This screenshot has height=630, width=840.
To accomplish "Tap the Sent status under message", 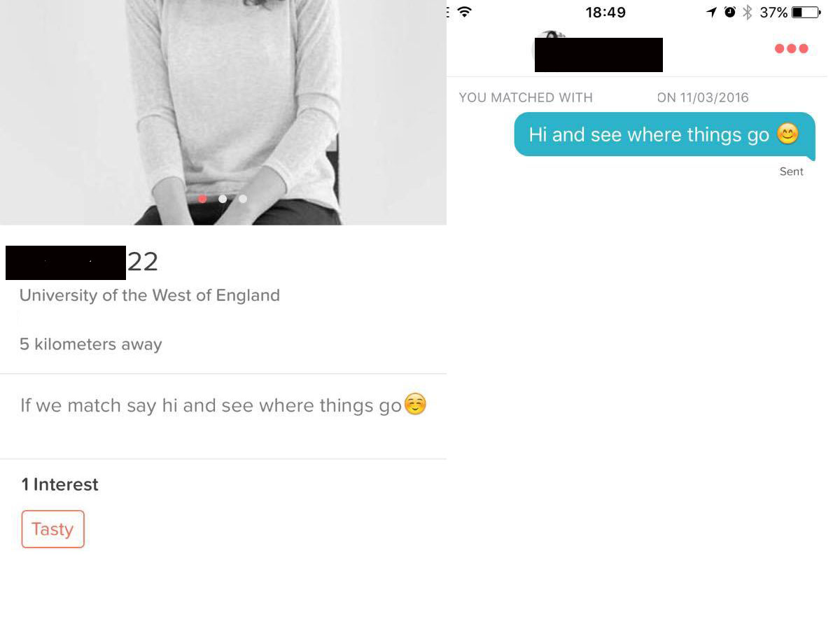I will pyautogui.click(x=791, y=171).
